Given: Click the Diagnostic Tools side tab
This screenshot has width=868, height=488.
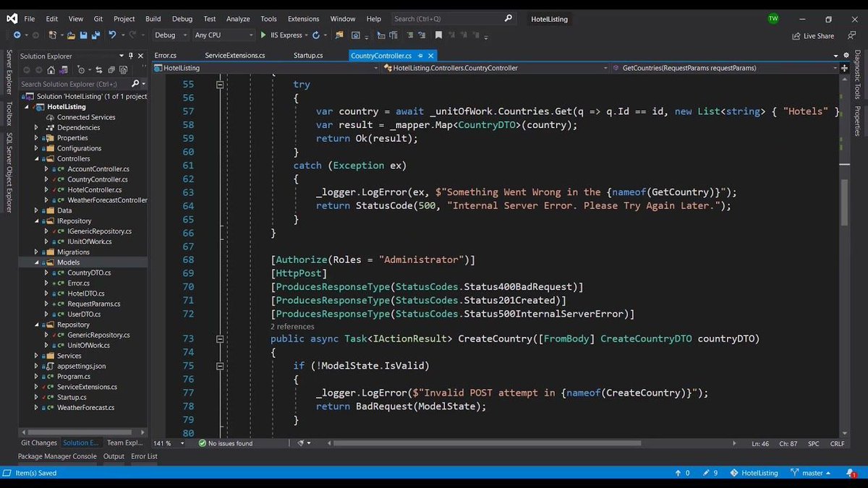Looking at the screenshot, I should [858, 75].
